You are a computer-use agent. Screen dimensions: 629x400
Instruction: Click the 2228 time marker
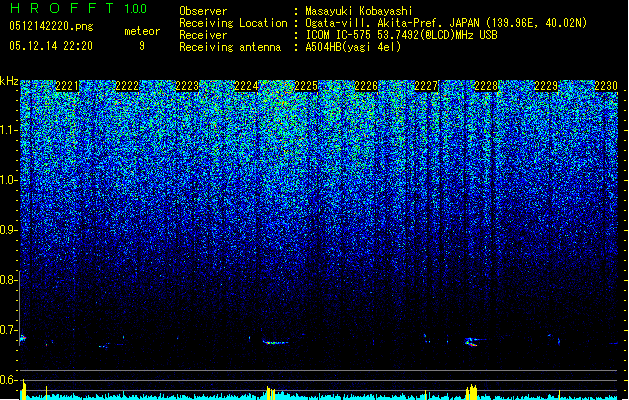tap(486, 86)
